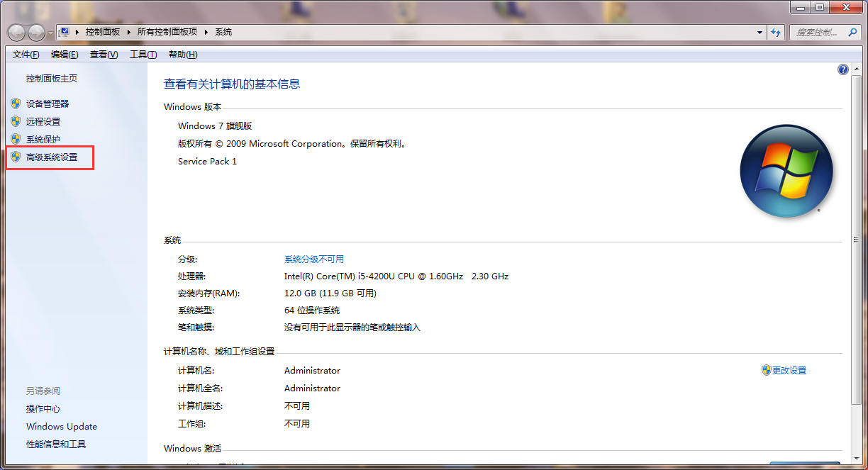
Task: Click the 系统 breadcrumb in address bar
Action: click(x=223, y=32)
